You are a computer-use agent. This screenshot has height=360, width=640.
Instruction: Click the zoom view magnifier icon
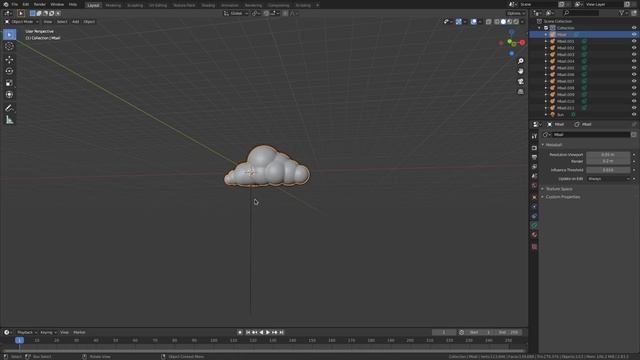[x=521, y=61]
